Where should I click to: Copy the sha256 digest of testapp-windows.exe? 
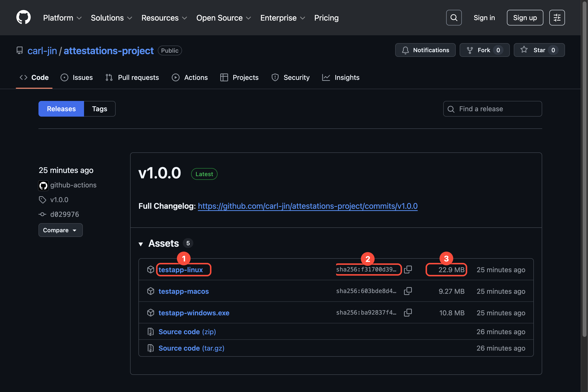click(408, 313)
